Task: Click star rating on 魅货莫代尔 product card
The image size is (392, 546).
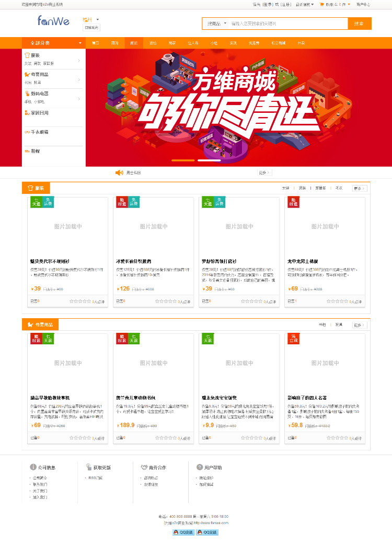Action: click(x=80, y=301)
